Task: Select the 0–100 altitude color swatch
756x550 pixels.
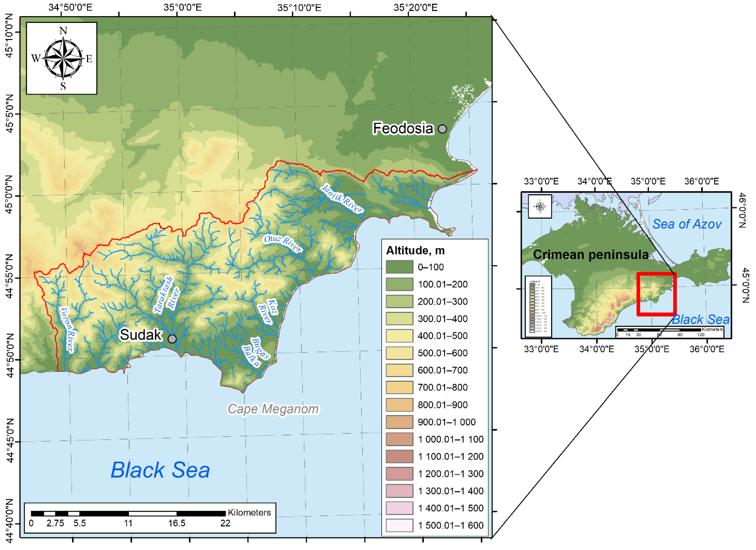Action: pyautogui.click(x=399, y=267)
